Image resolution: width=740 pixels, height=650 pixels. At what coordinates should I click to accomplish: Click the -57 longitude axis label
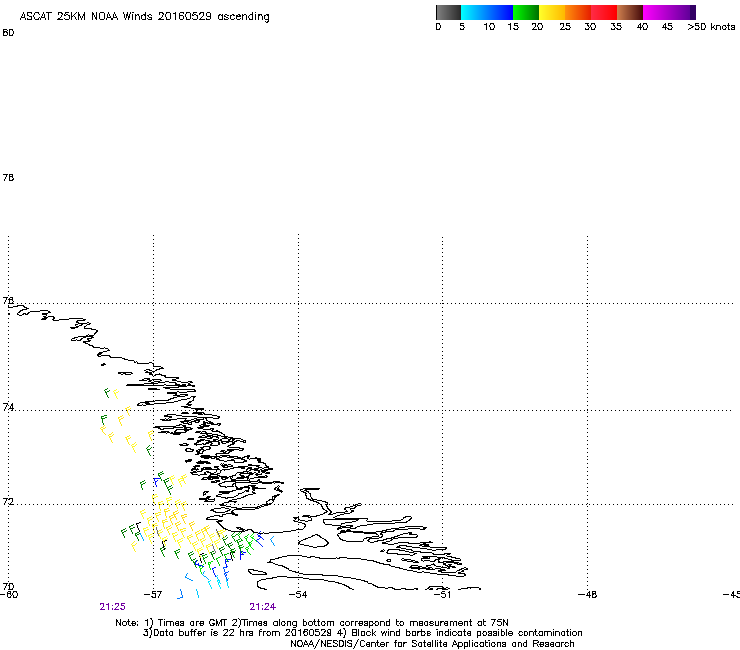coord(153,594)
